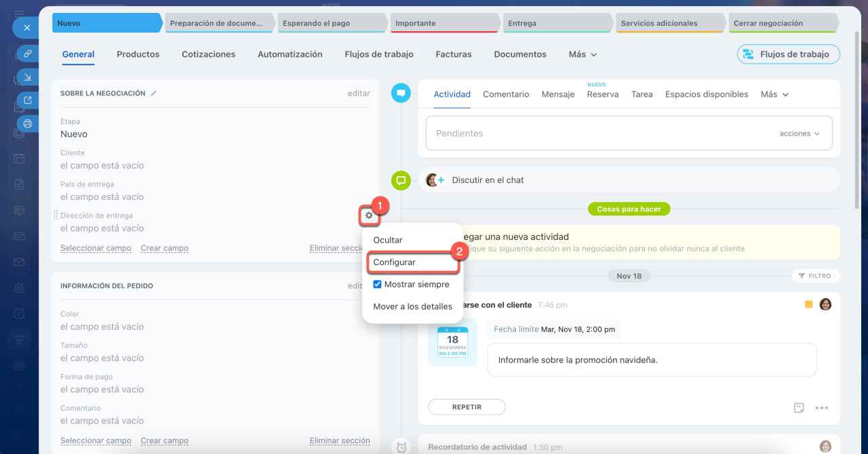The image size is (868, 454).
Task: Choose Ocultar in the field menu
Action: tap(388, 240)
